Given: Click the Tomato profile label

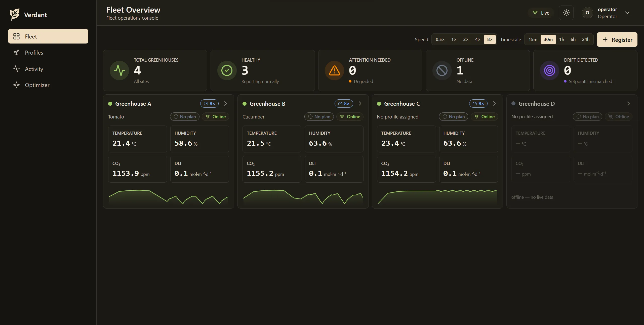Looking at the screenshot, I should pyautogui.click(x=116, y=117).
